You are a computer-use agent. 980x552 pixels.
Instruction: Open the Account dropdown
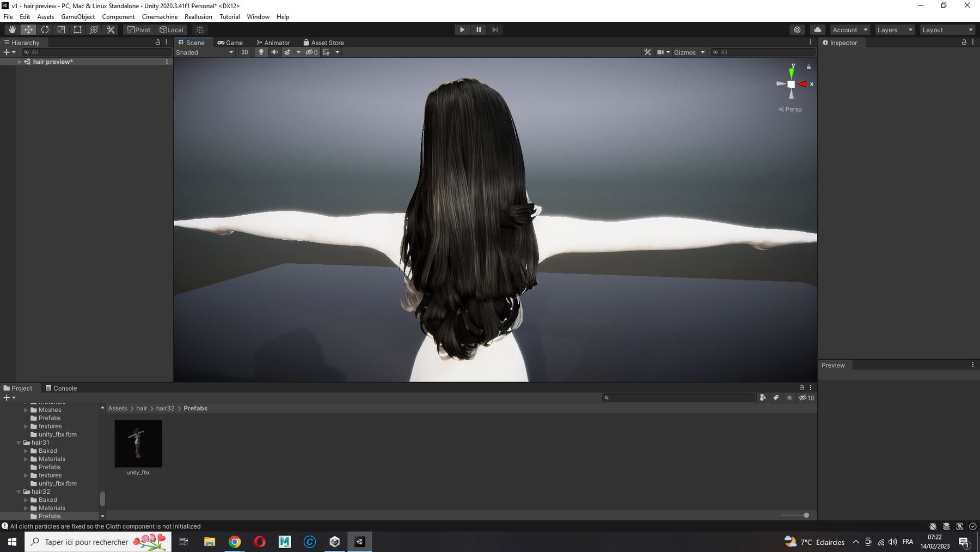click(850, 30)
